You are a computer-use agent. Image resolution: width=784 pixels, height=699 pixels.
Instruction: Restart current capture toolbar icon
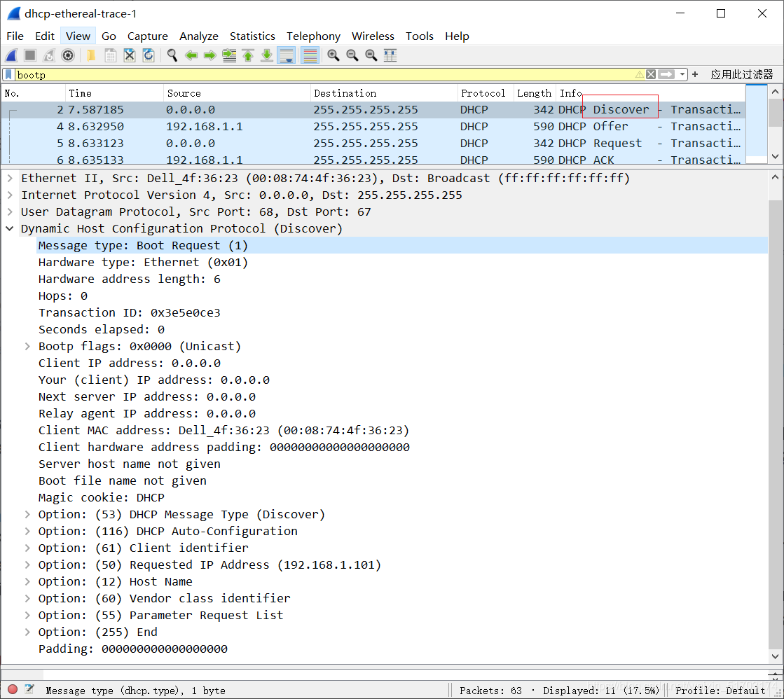pyautogui.click(x=49, y=55)
